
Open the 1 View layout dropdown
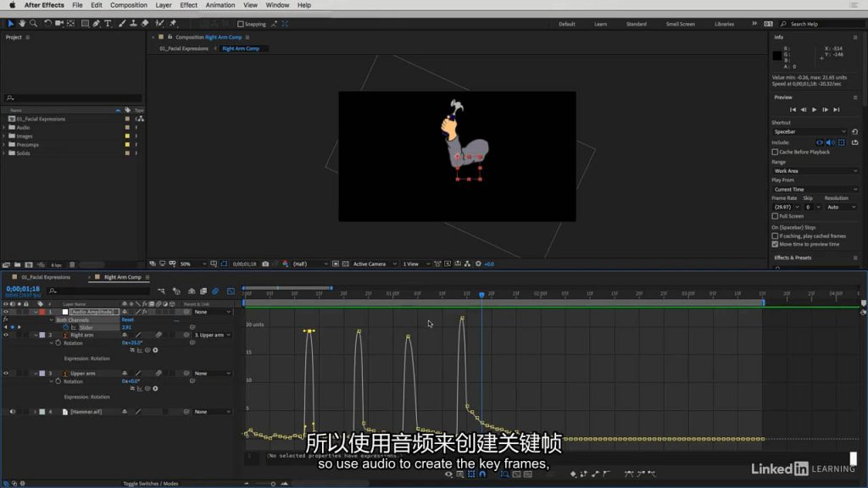pos(415,264)
